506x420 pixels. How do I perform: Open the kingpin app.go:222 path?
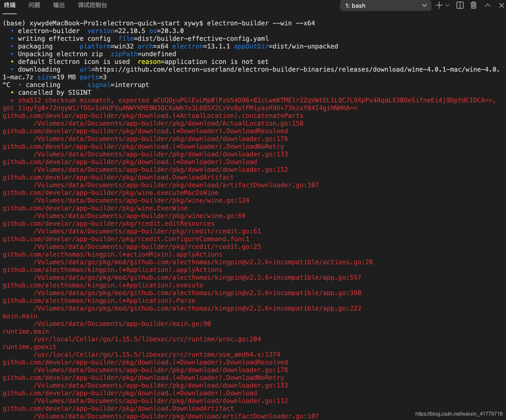tap(197, 308)
